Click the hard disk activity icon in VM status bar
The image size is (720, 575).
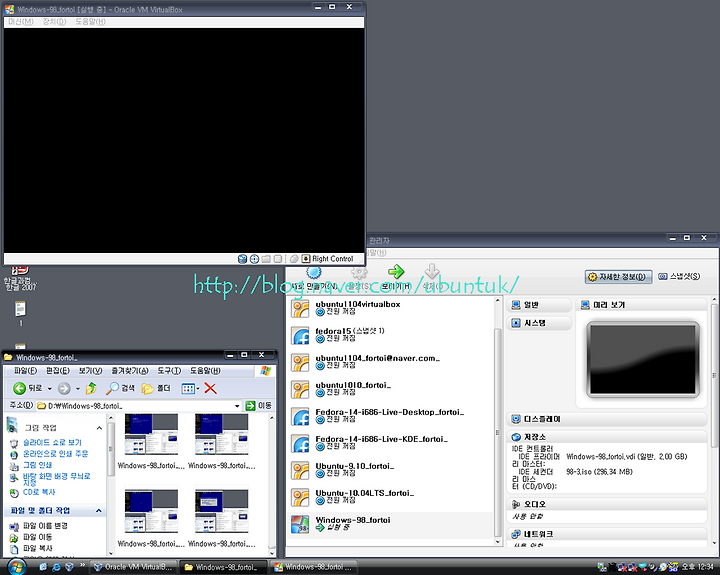(242, 259)
